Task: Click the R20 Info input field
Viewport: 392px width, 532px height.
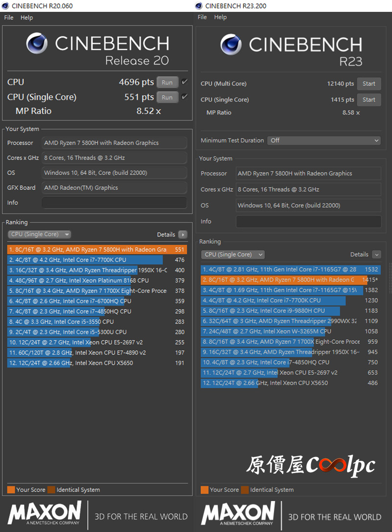Action: click(114, 203)
